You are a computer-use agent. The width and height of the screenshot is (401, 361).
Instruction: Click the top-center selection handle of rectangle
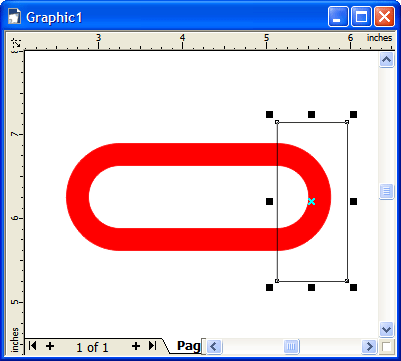(x=311, y=115)
